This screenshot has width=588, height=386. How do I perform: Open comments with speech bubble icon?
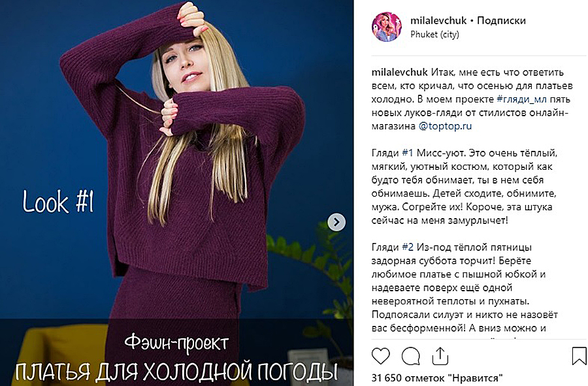(x=411, y=357)
